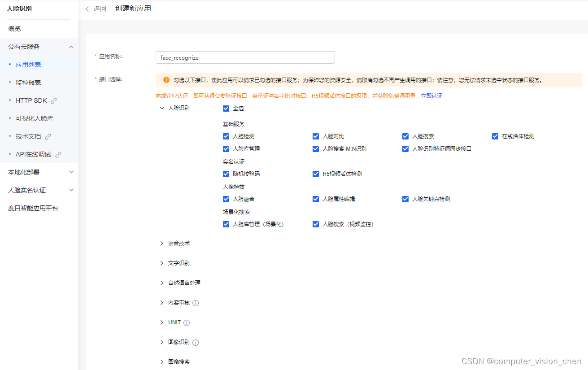The height and width of the screenshot is (370, 588).
Task: Uncheck the 人脸搜索（视频监控）checkbox
Action: [316, 224]
